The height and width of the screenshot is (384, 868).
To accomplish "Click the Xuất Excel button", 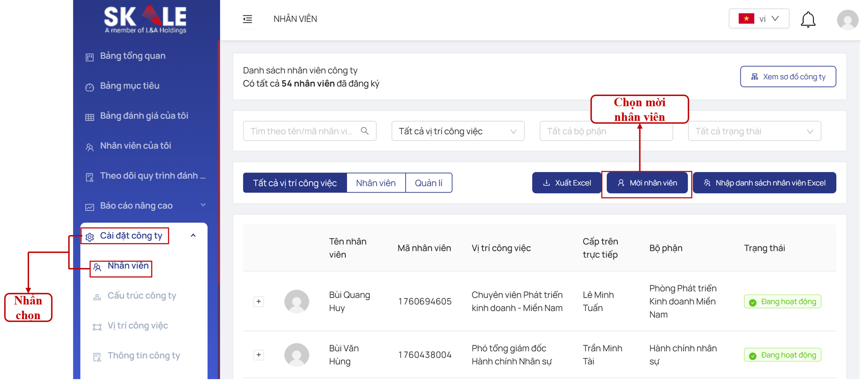I will pos(566,183).
